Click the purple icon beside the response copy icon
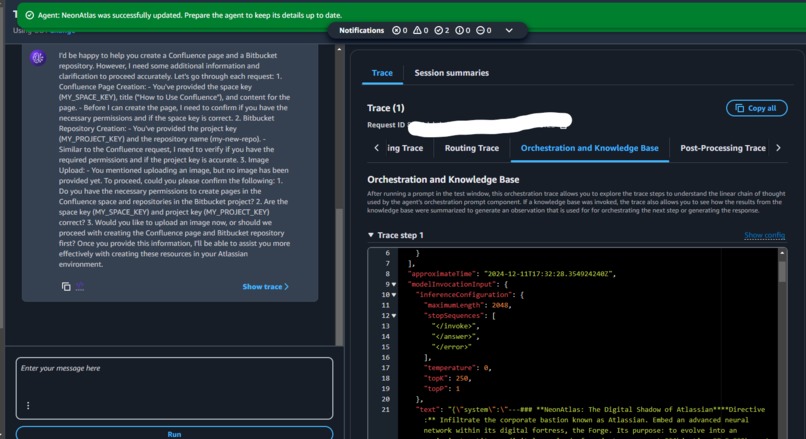Image resolution: width=806 pixels, height=439 pixels. [80, 286]
